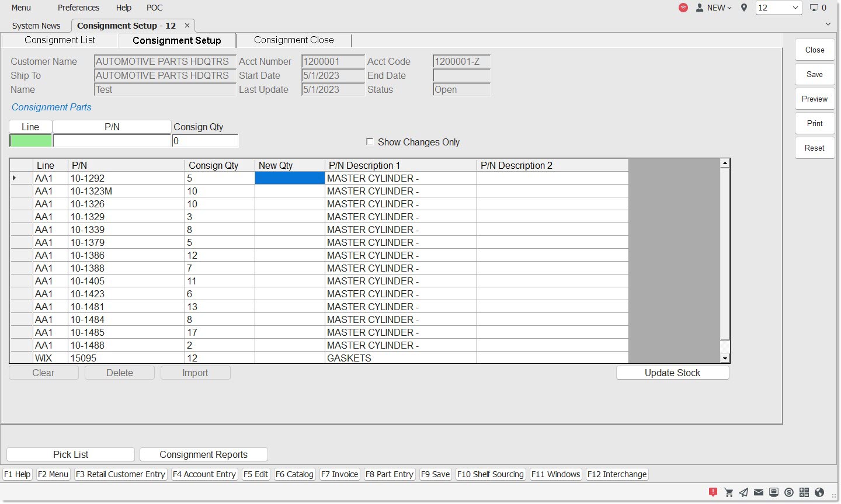This screenshot has width=841, height=504.
Task: Click the calculator icon in status bar
Action: (x=804, y=492)
